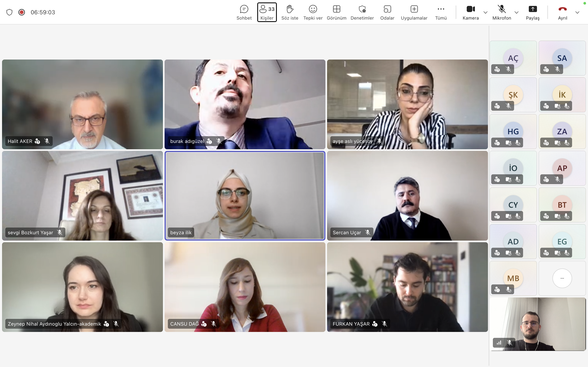Open Uygulamalar apps panel

point(414,12)
